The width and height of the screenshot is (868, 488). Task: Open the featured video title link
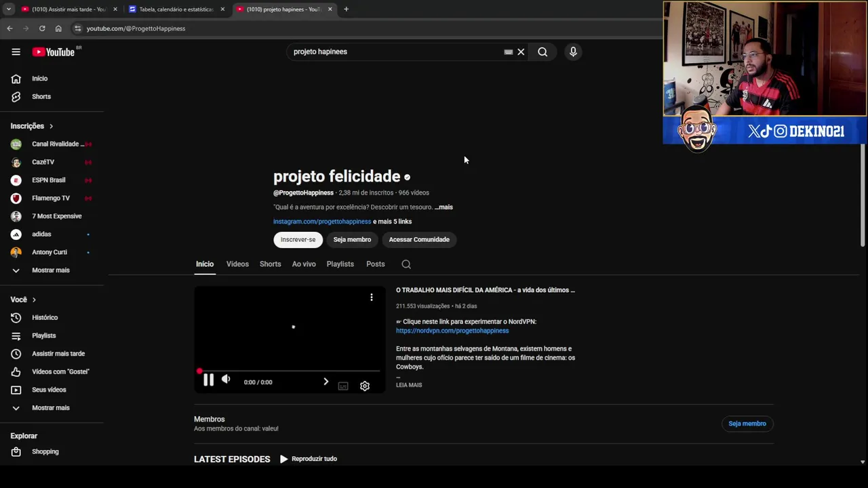(486, 290)
